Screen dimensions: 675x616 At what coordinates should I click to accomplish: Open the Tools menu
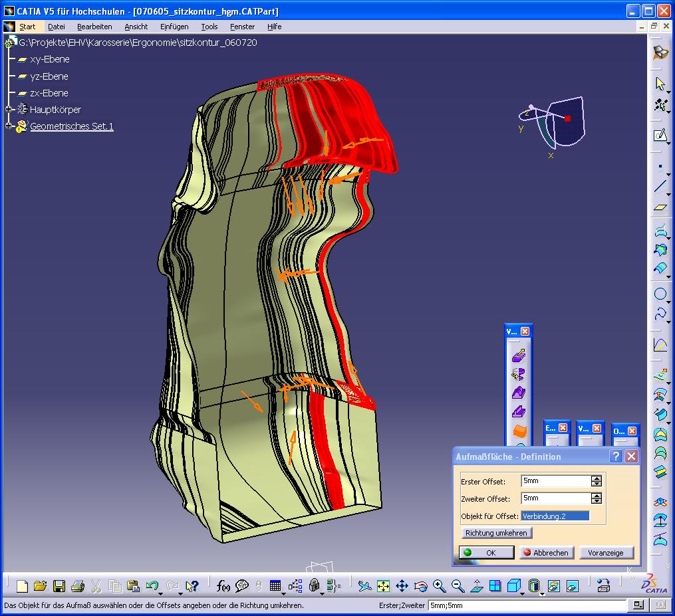pyautogui.click(x=209, y=27)
